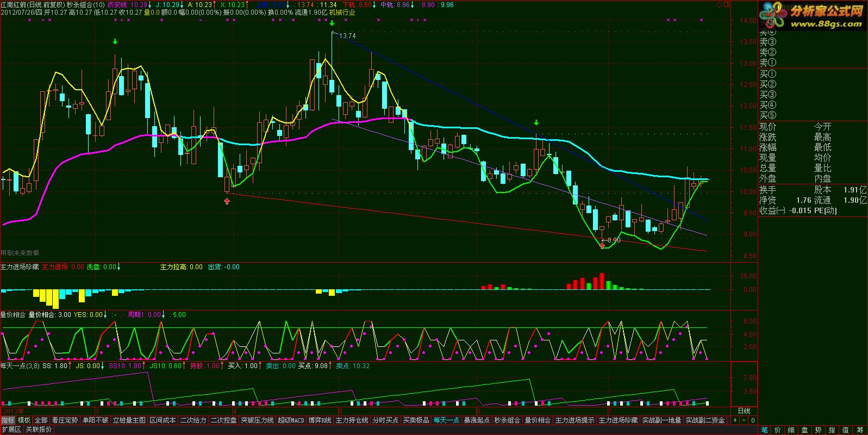Apply the 买卖极品 indicator

click(416, 420)
